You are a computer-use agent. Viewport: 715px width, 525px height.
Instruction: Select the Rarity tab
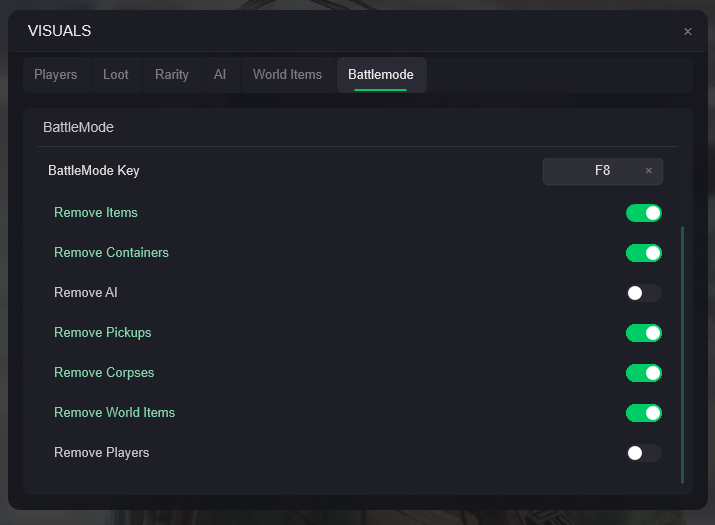pos(172,75)
